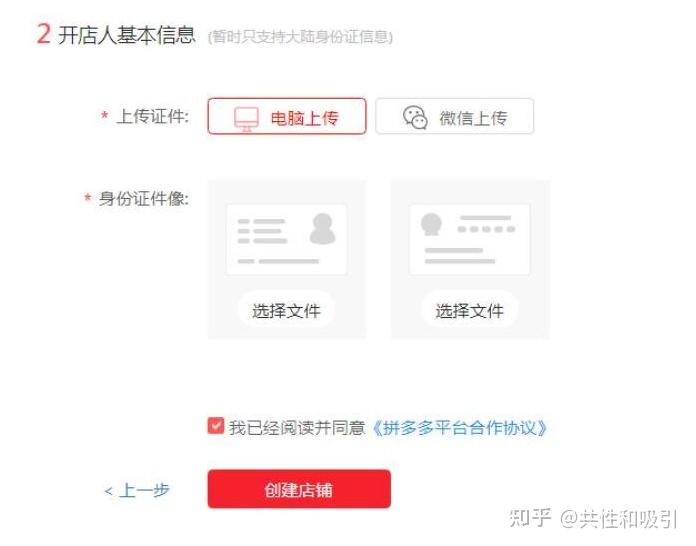
Task: Click 选择文件 under front ID card
Action: [x=286, y=311]
